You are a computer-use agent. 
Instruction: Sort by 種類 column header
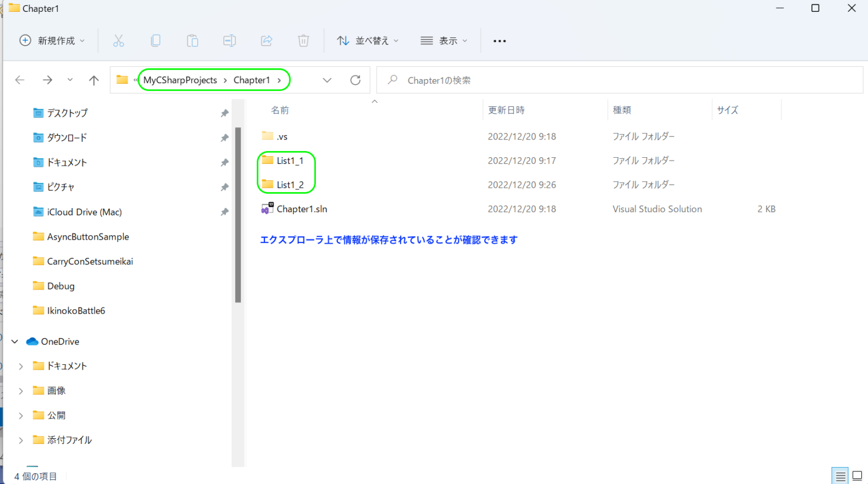click(x=622, y=110)
